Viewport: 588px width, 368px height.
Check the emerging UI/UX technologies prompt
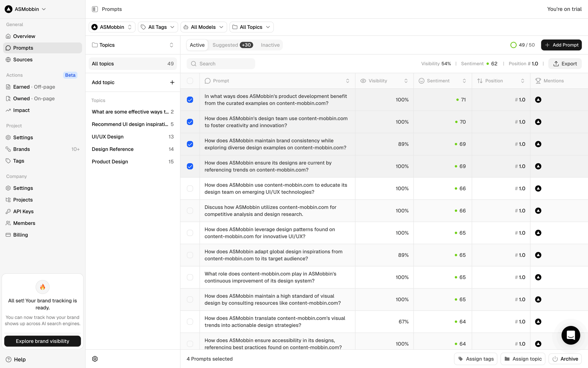point(190,188)
